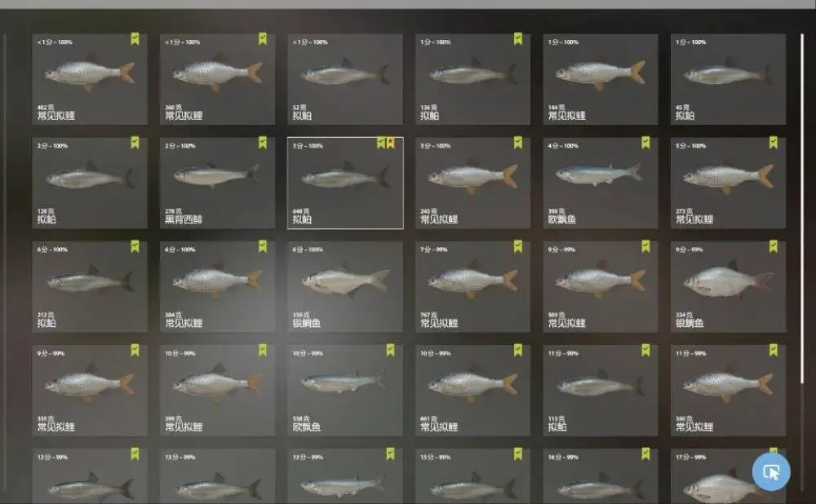Click the vertical scrollbar on the right
The width and height of the screenshot is (816, 504).
tap(802, 208)
